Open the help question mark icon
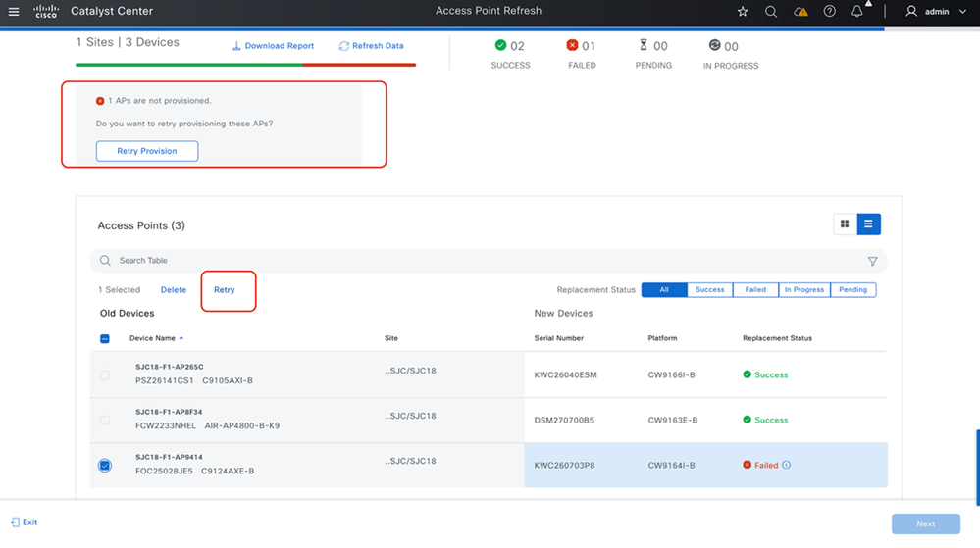 830,12
